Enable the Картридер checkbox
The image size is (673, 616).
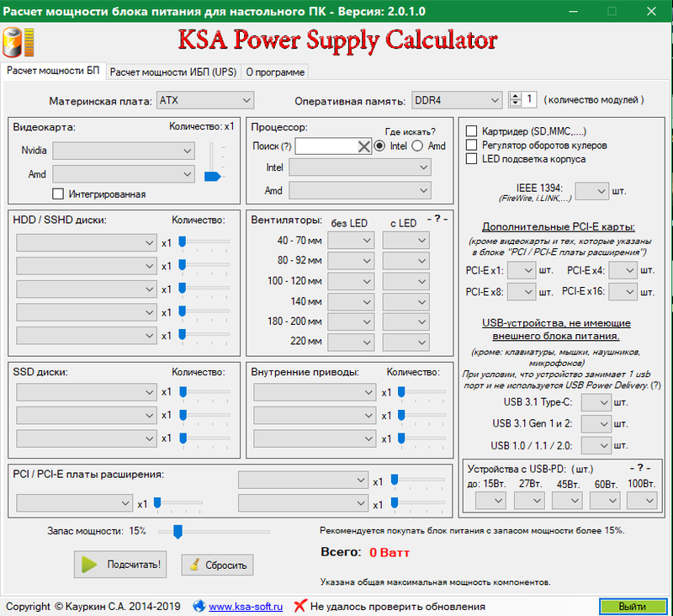tap(471, 131)
